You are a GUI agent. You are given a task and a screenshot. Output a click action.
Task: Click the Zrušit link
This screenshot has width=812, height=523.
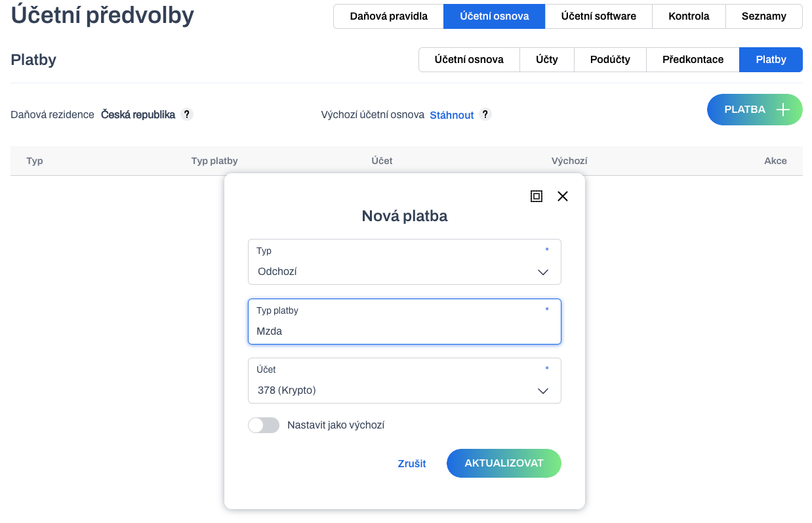tap(412, 463)
